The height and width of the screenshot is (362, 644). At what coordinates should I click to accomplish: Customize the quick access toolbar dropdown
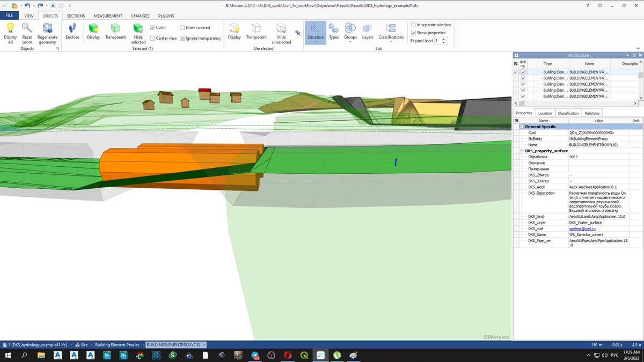pyautogui.click(x=69, y=5)
